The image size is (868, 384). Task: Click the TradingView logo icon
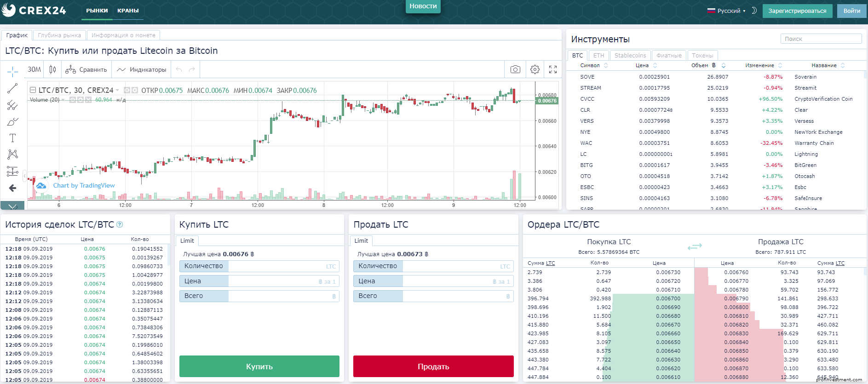click(x=41, y=185)
